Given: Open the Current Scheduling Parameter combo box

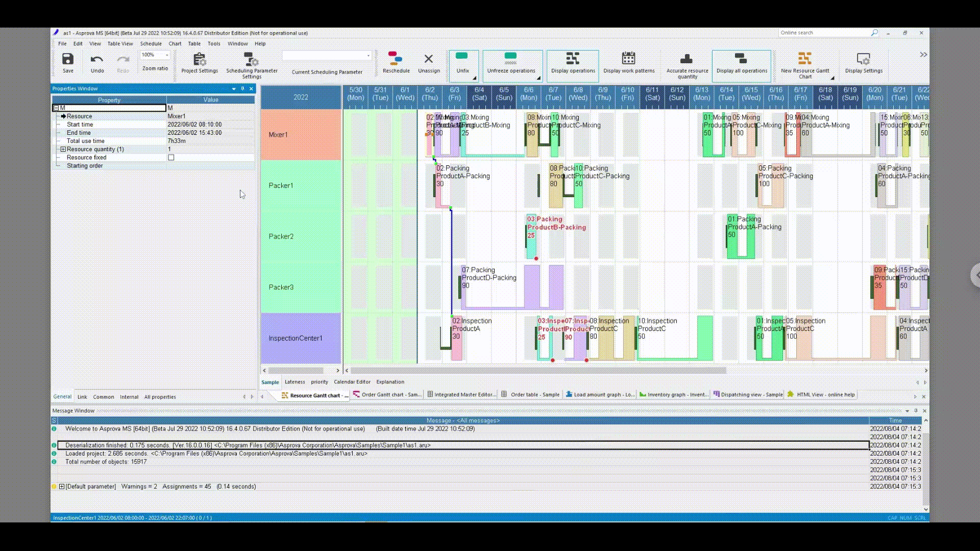Looking at the screenshot, I should (327, 55).
